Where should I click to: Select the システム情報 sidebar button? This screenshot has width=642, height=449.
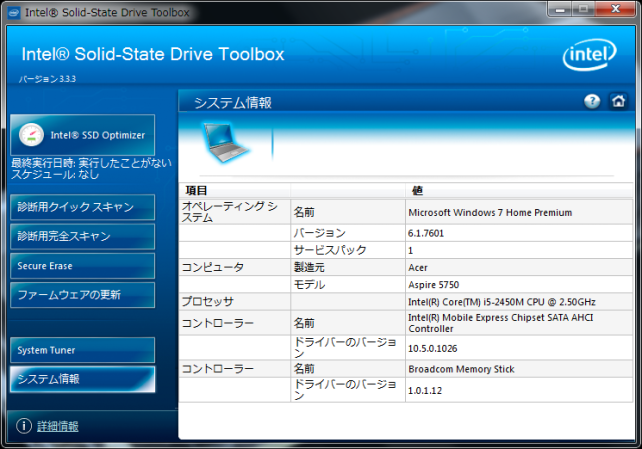83,379
